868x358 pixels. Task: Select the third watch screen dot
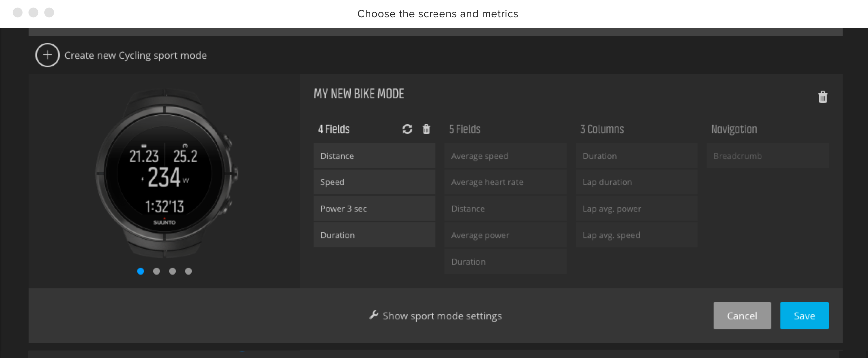(172, 271)
